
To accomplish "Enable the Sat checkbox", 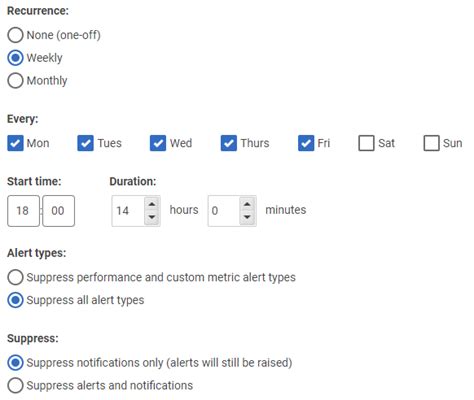I will [x=366, y=143].
